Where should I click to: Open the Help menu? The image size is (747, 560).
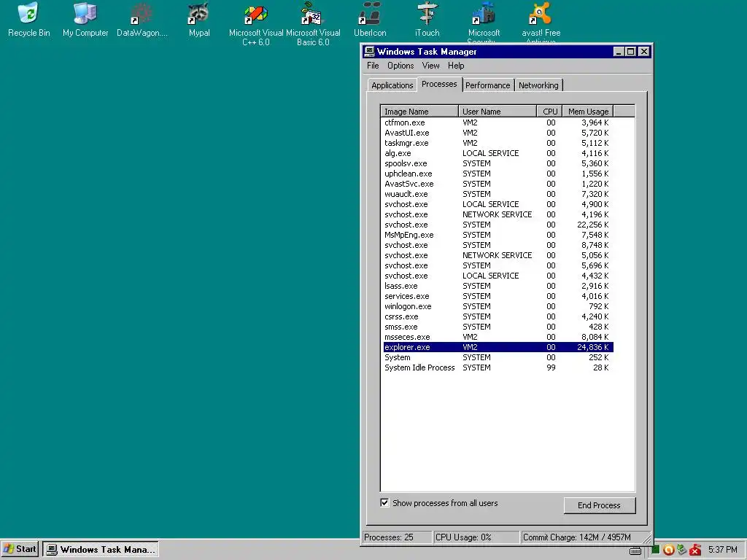click(456, 66)
